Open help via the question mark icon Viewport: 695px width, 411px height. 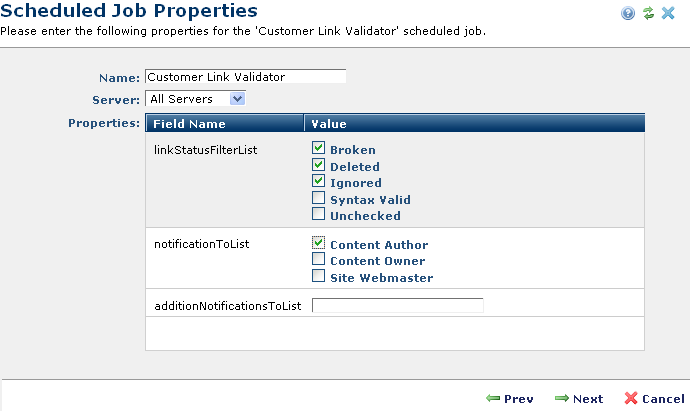[x=628, y=13]
